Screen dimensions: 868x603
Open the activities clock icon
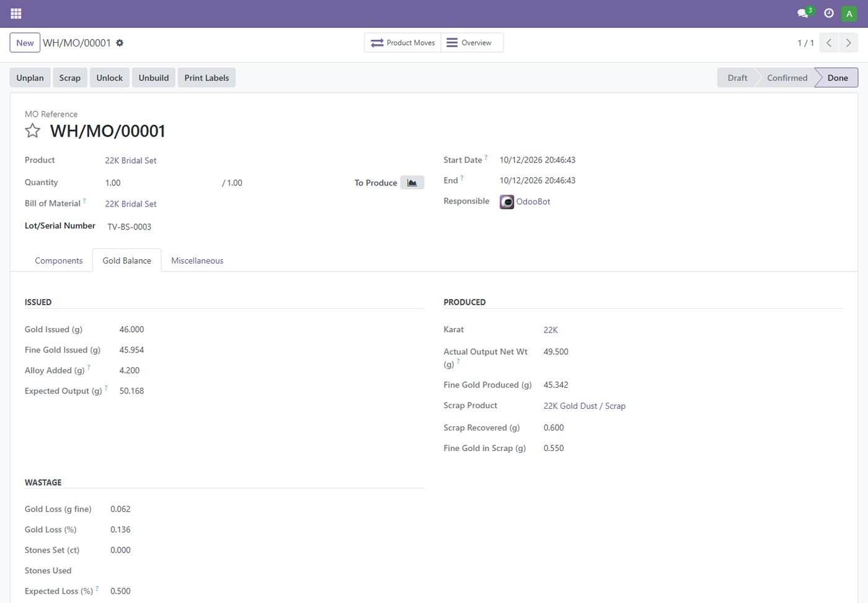click(829, 13)
